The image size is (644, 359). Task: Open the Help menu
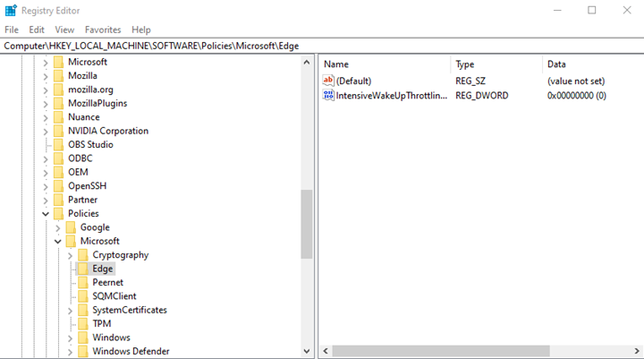141,30
